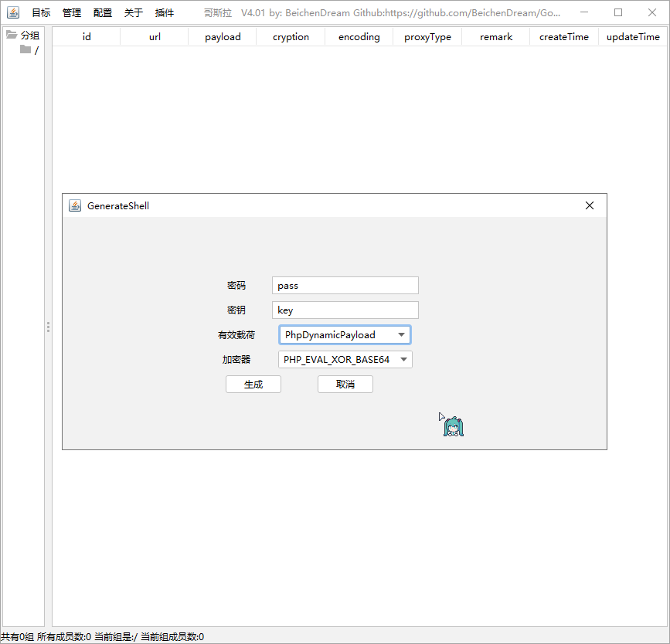Open the 管理 menu

coord(71,12)
